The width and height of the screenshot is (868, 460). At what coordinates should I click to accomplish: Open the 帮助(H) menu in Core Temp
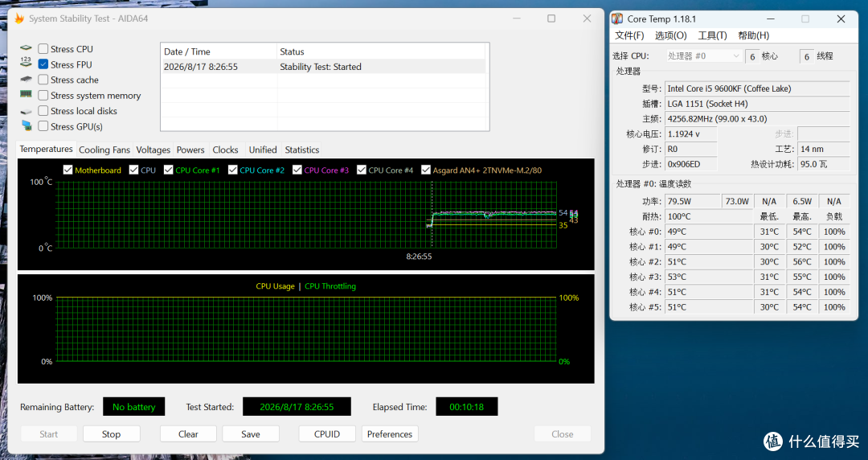coord(753,35)
